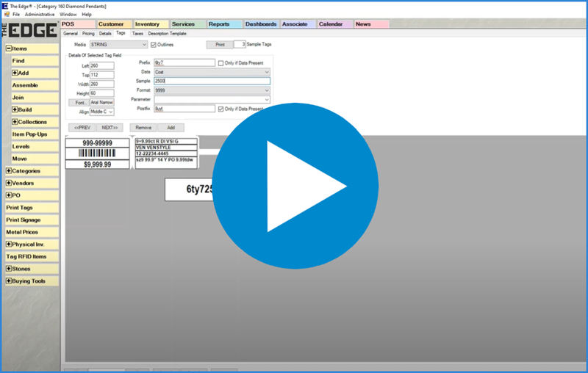Screen dimensions: 588x373
Task: Open the Window menu
Action: click(68, 14)
